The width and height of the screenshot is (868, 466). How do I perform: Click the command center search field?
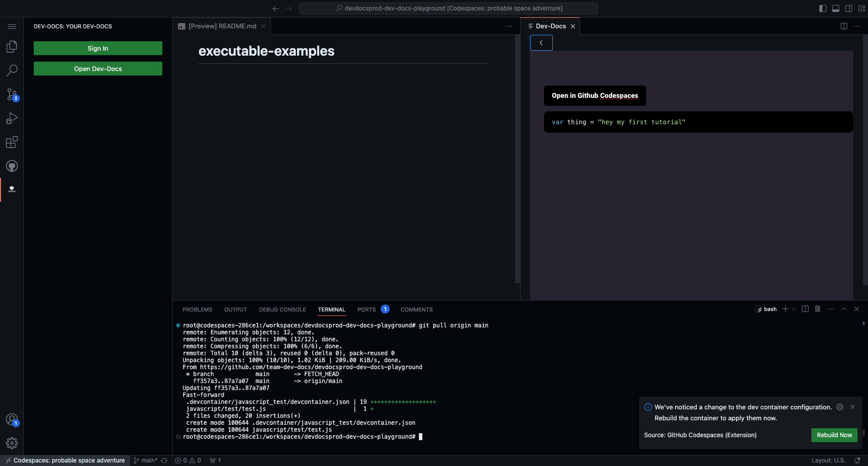pyautogui.click(x=448, y=8)
